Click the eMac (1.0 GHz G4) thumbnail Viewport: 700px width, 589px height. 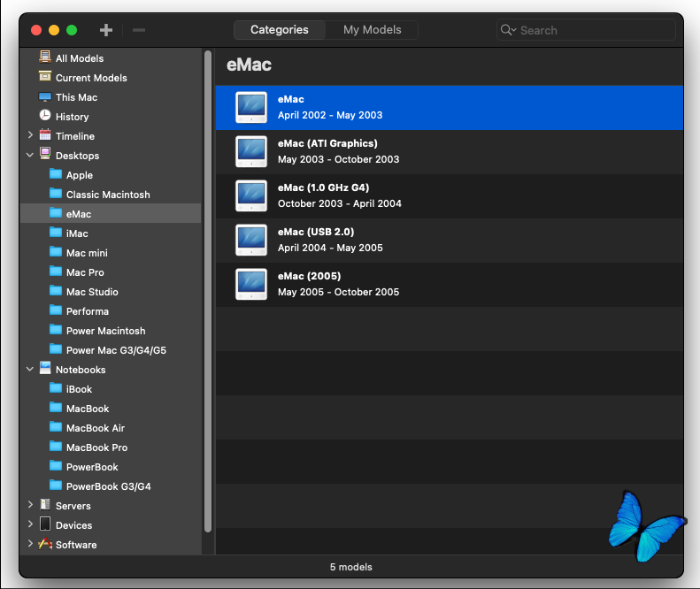251,195
